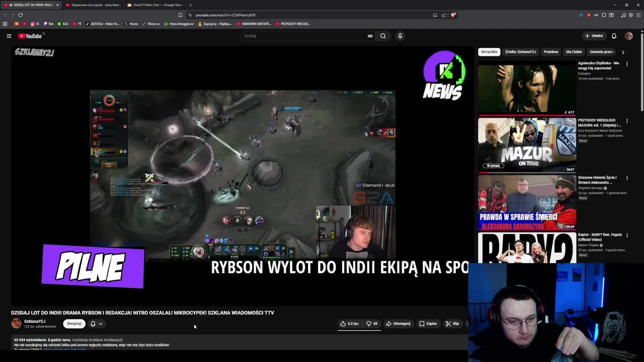Screen dimensions: 644x362
Task: Click the YouTube search input field
Action: (x=303, y=36)
